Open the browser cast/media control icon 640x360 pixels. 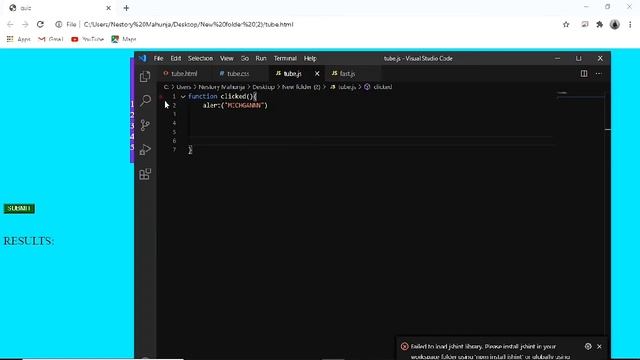point(585,24)
